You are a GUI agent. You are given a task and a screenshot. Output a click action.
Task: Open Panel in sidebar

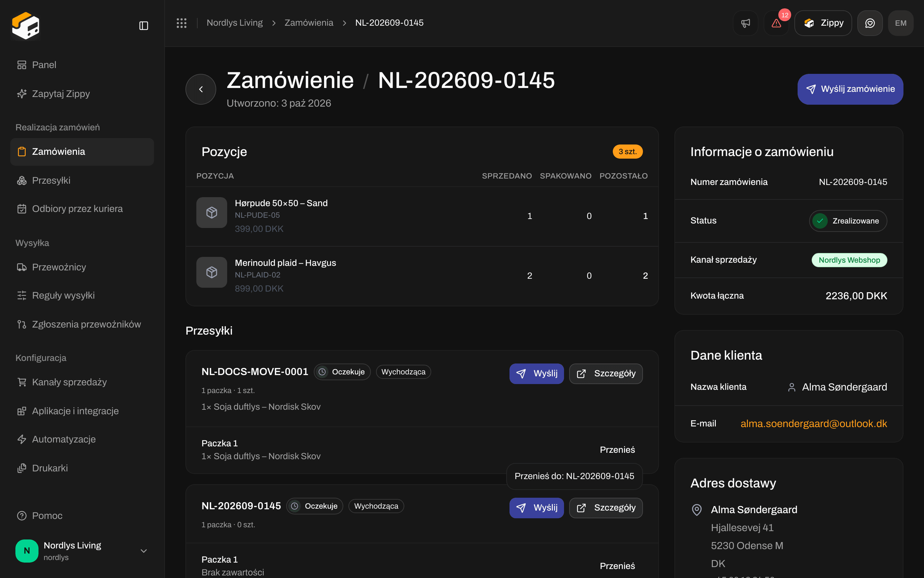coord(82,65)
